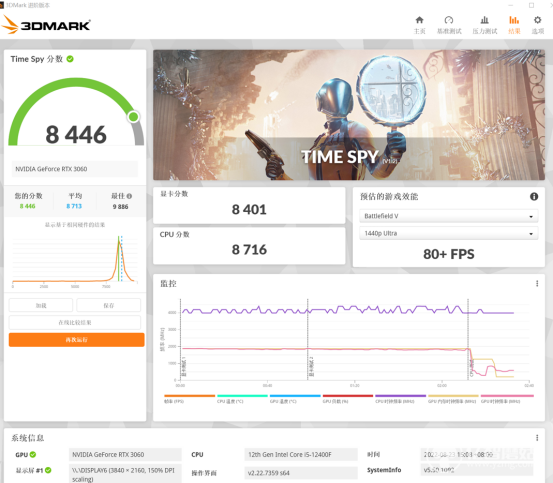Open the Benchmarks gauge icon

click(449, 25)
